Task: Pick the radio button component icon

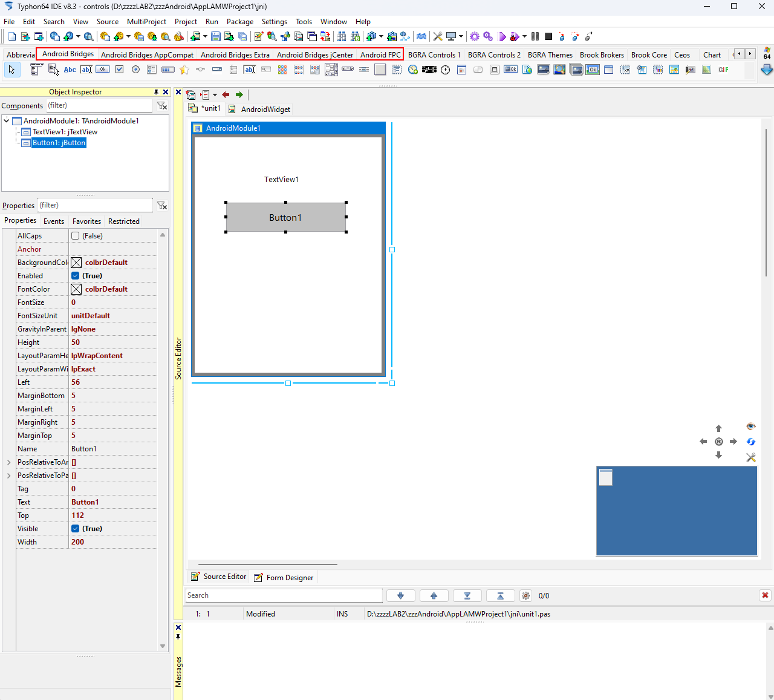Action: tap(135, 70)
